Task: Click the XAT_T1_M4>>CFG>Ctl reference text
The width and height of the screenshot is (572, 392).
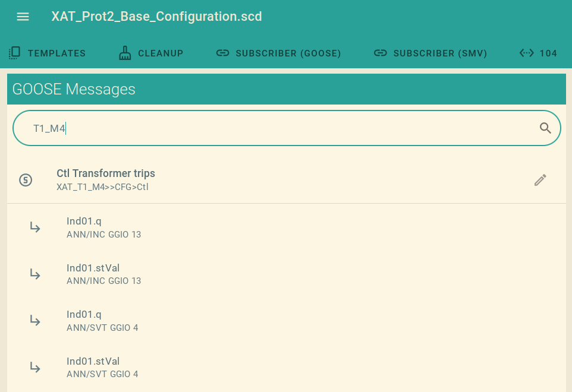Action: point(102,186)
